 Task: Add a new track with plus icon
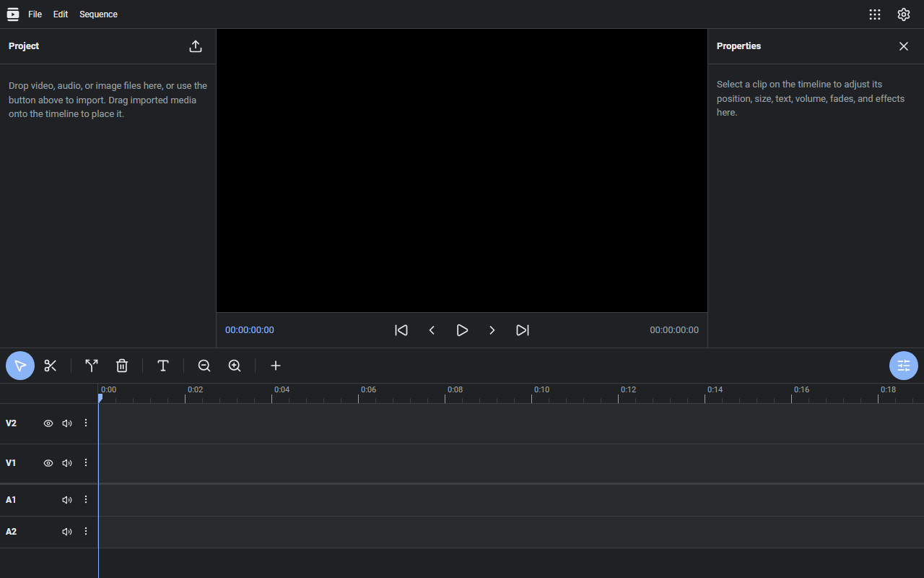pyautogui.click(x=276, y=366)
